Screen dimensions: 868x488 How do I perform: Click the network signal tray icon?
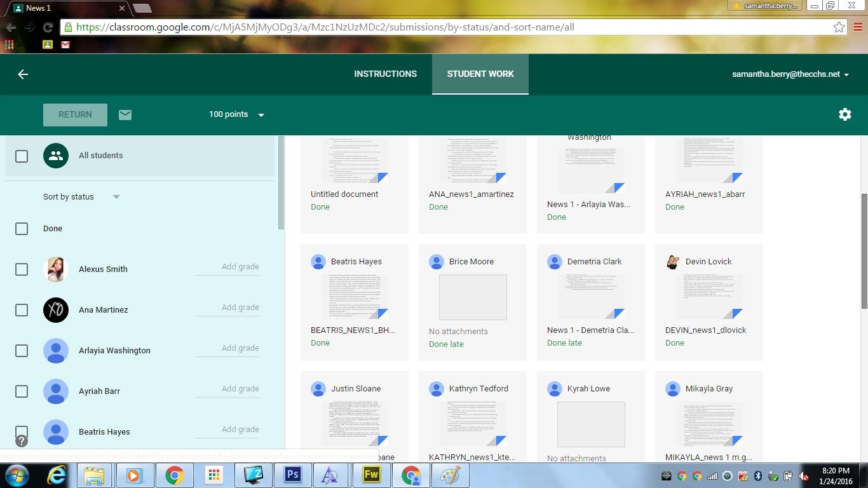pos(712,475)
